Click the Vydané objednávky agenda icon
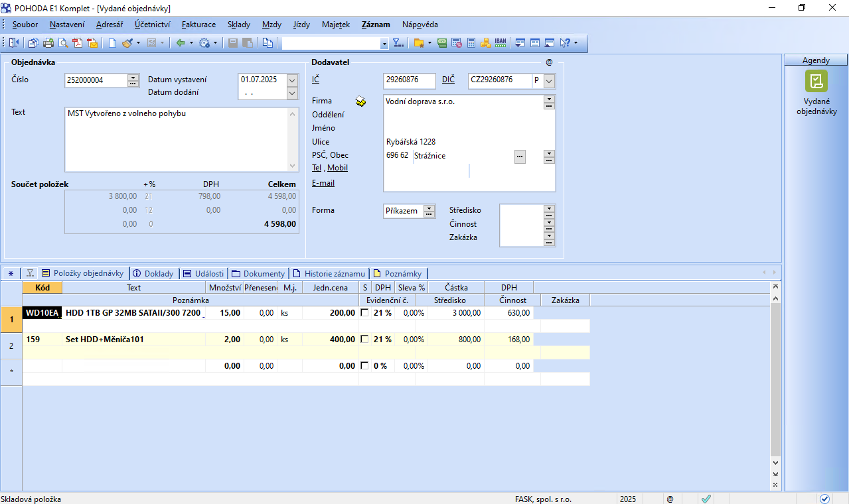Image resolution: width=849 pixels, height=504 pixels. pos(816,82)
